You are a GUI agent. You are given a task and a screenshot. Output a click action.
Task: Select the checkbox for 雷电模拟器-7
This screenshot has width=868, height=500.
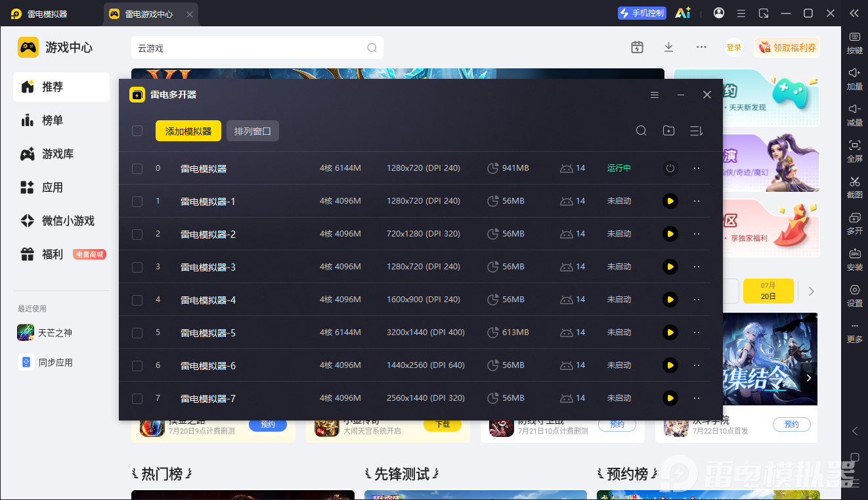(x=137, y=399)
